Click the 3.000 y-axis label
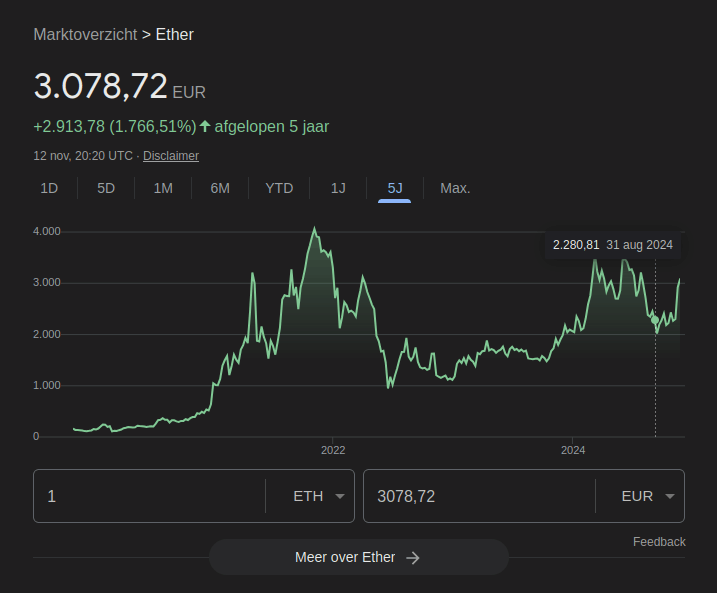The width and height of the screenshot is (717, 593). tap(47, 283)
